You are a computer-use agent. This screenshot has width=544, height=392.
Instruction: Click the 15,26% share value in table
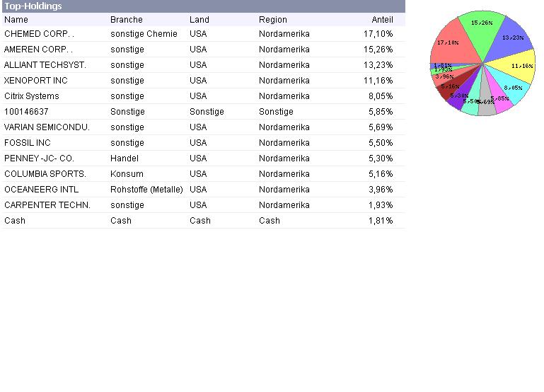point(378,50)
